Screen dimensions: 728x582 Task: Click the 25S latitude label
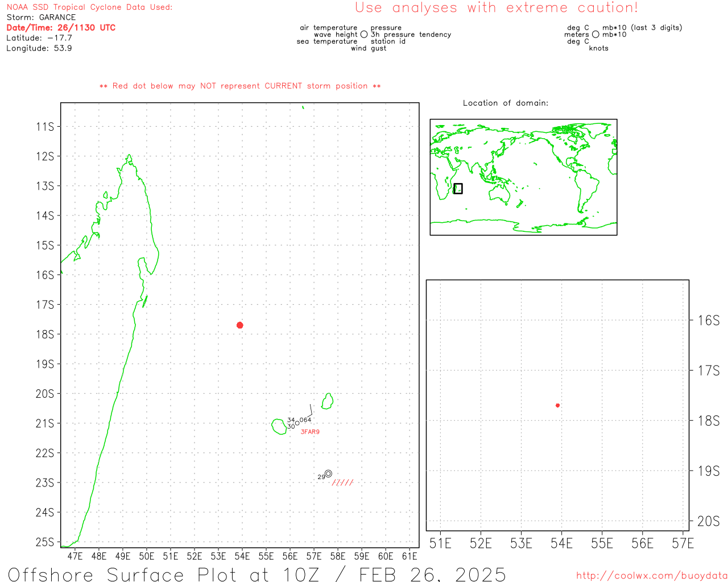point(45,542)
